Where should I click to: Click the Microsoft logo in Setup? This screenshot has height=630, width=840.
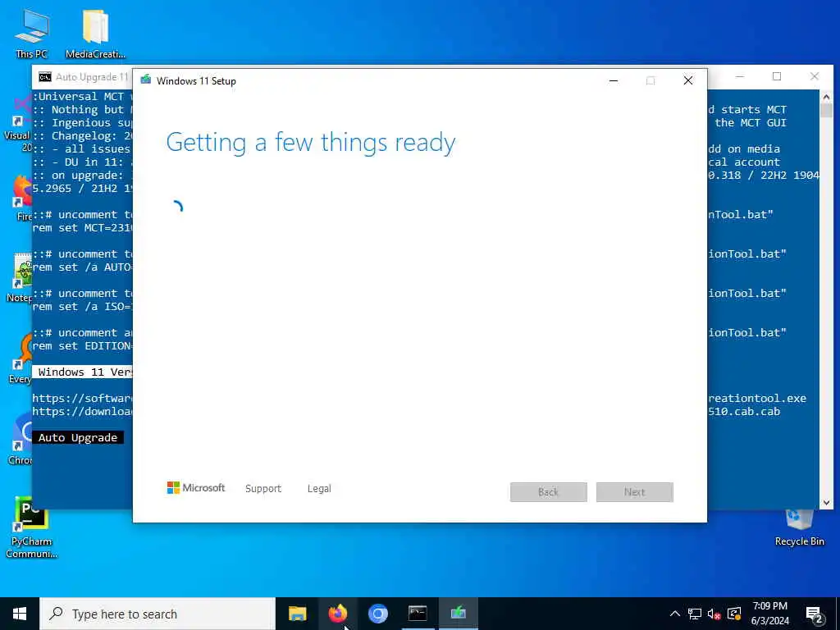(196, 488)
